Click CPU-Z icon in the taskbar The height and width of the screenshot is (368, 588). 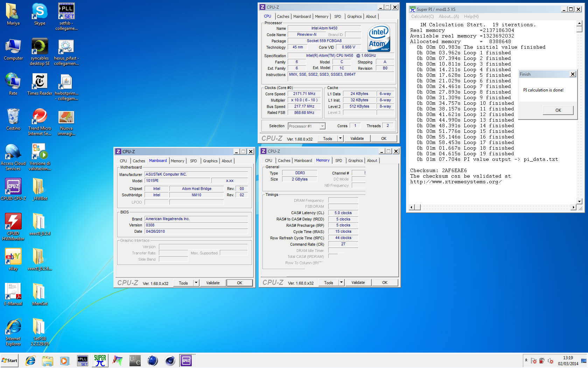tap(186, 360)
